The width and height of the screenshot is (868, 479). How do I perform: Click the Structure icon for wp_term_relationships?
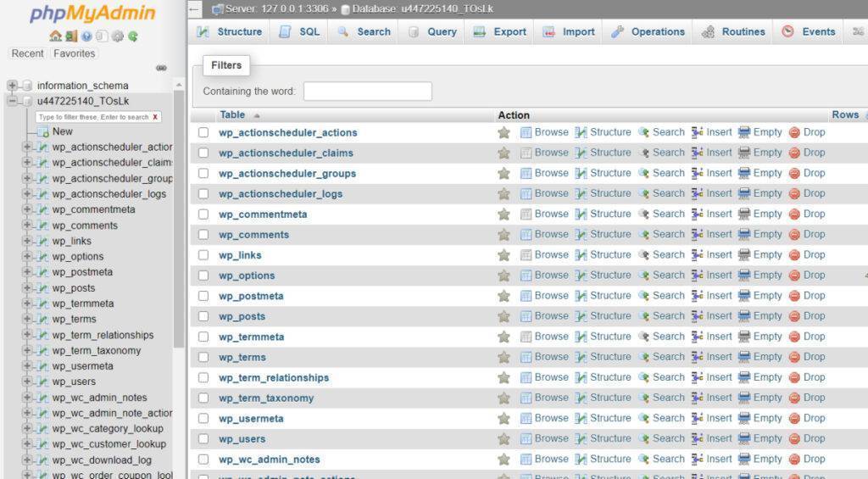point(581,377)
